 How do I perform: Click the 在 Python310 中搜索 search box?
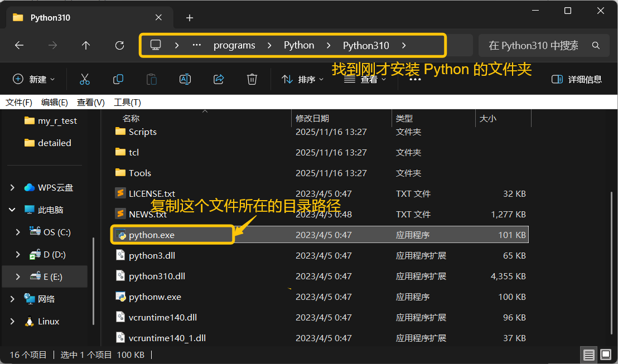click(x=535, y=46)
